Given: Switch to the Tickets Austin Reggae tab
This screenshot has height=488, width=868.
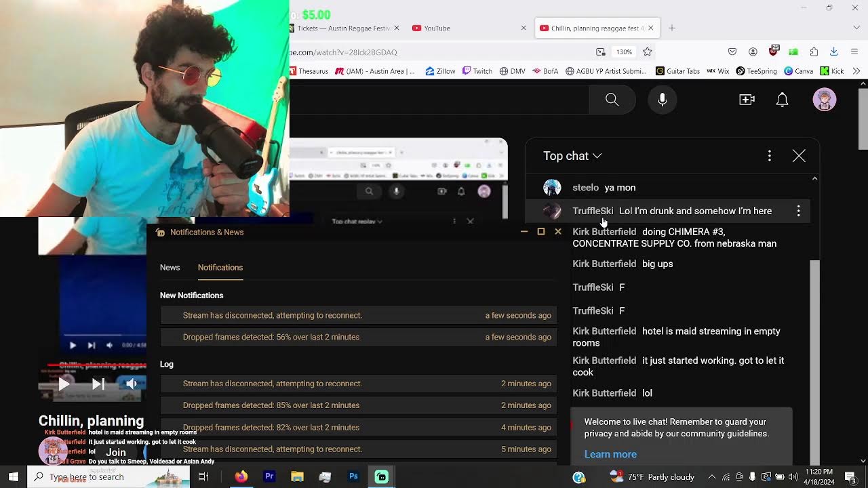Looking at the screenshot, I should (339, 28).
